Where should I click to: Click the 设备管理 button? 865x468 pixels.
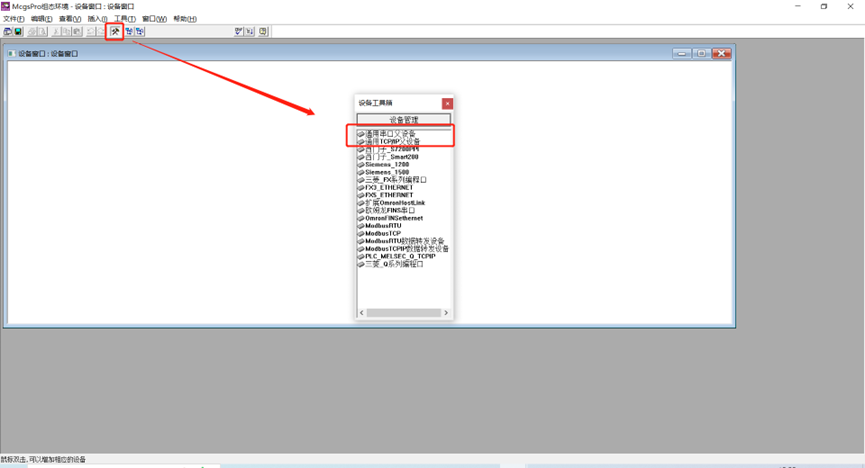point(404,120)
